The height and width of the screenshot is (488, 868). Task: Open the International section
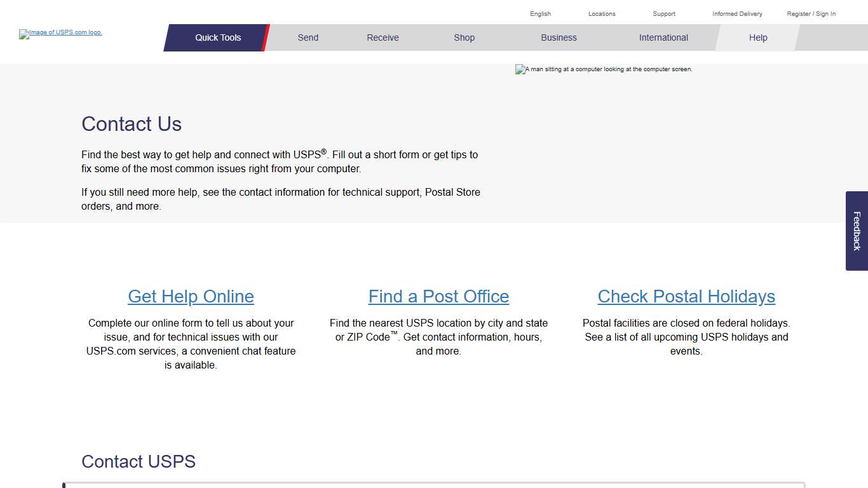(x=663, y=37)
